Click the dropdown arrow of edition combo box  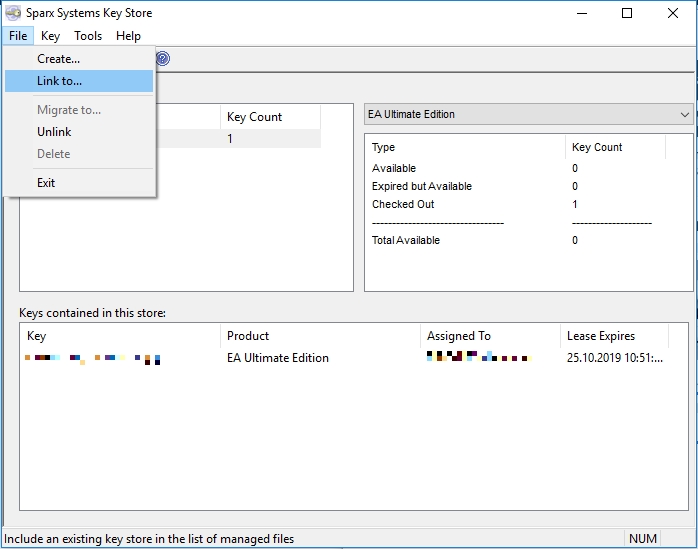point(685,114)
